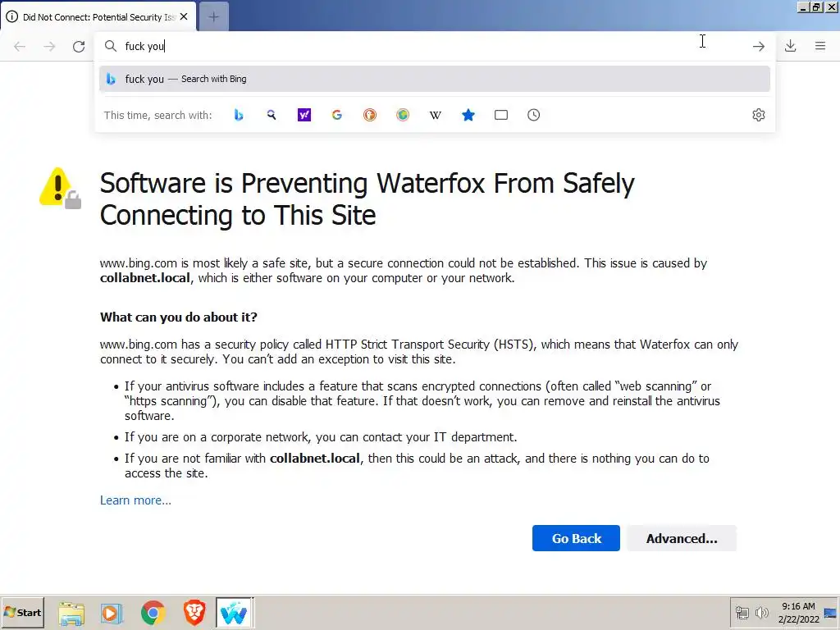Click the first bold collabnet.local text

click(144, 278)
